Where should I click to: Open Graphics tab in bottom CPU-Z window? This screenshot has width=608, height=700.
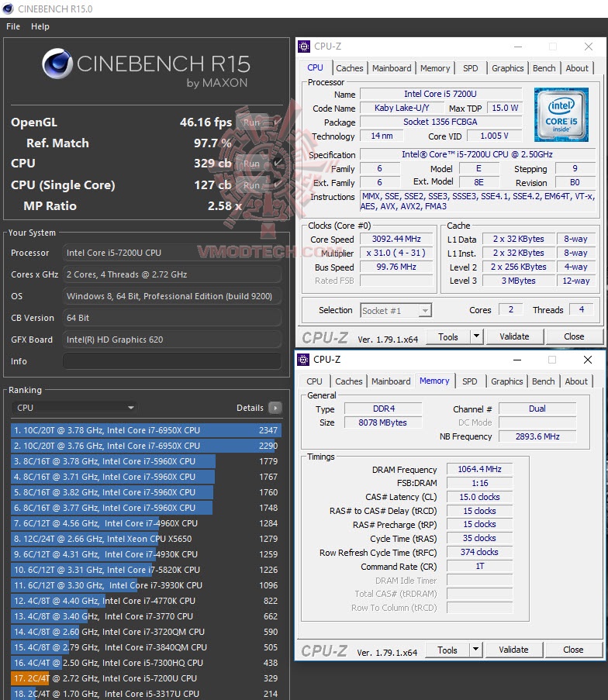point(506,381)
